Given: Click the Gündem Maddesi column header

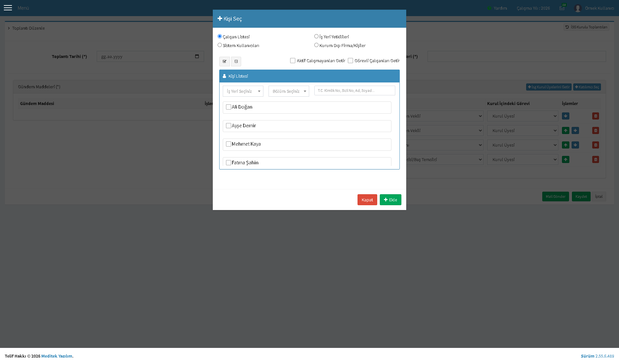Looking at the screenshot, I should tap(37, 103).
